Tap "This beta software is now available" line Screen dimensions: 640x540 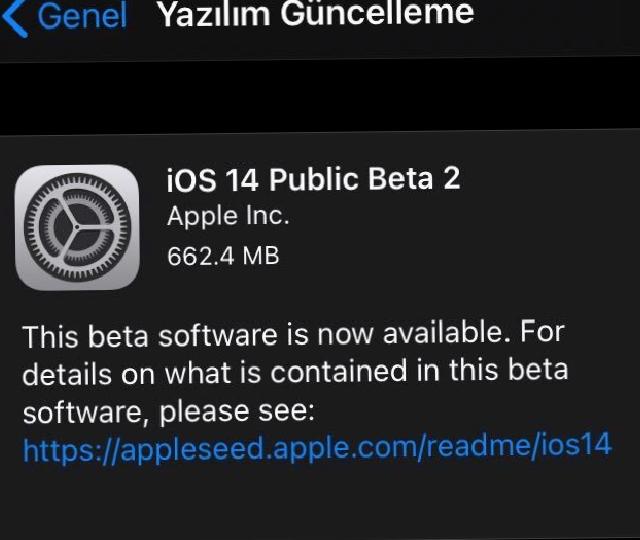pyautogui.click(x=294, y=334)
